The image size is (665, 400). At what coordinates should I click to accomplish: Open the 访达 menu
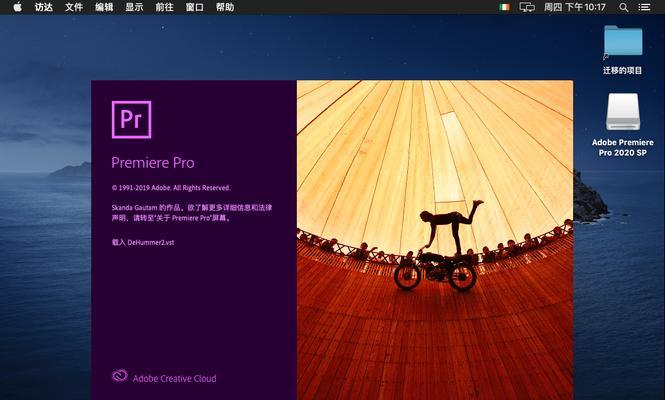pos(44,7)
